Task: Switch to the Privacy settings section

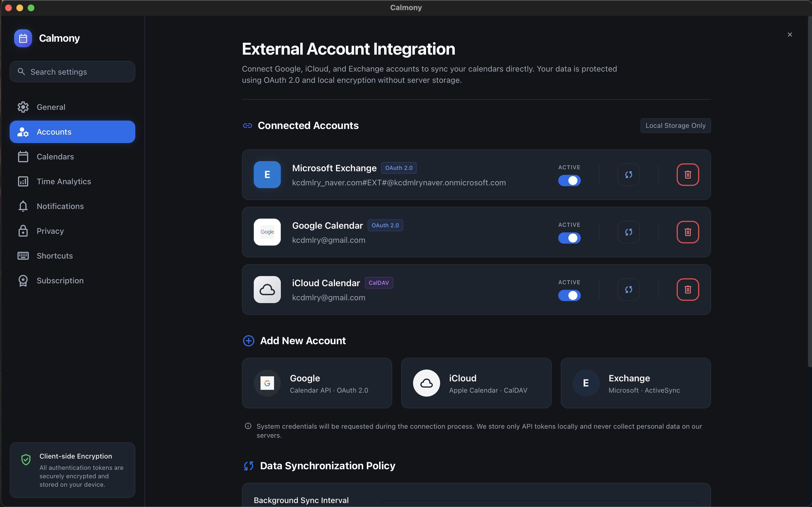Action: tap(50, 231)
